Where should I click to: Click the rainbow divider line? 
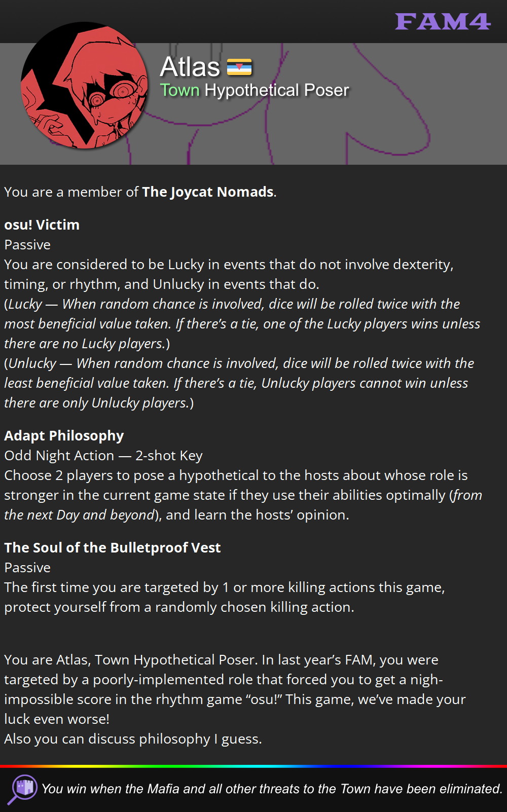pos(253,766)
